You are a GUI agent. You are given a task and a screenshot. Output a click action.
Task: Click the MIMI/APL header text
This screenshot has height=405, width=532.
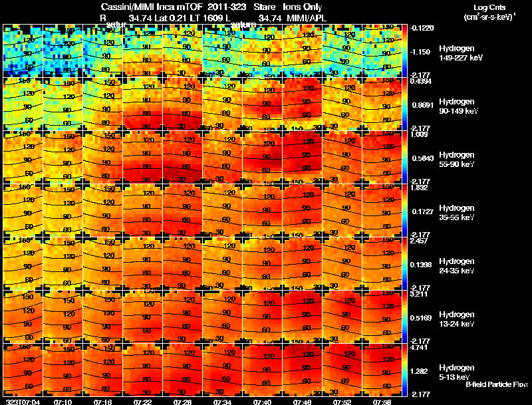(x=307, y=19)
